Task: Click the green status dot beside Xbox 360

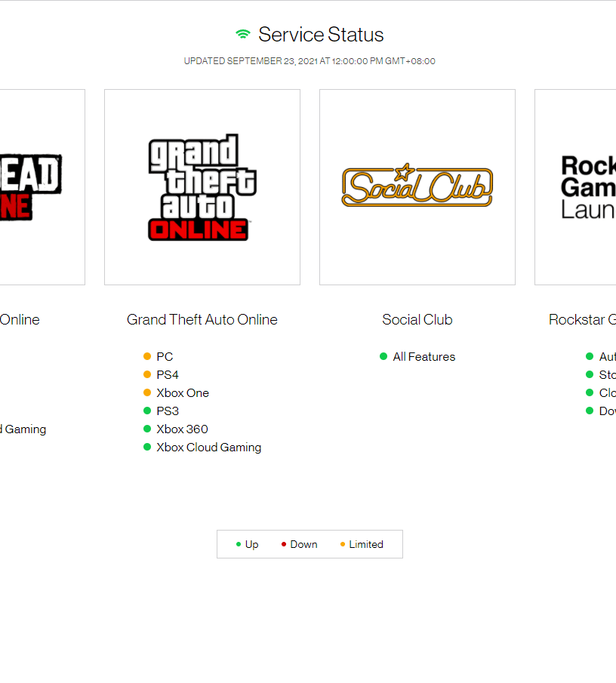Action: coord(147,429)
